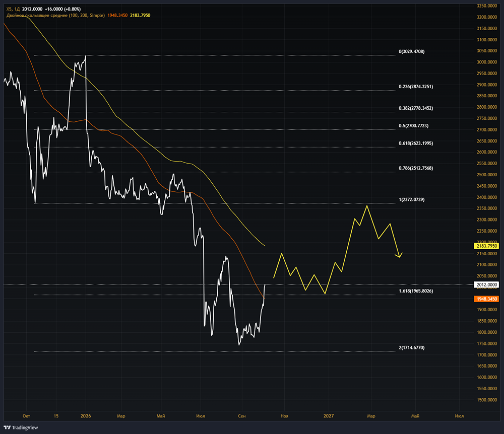Select the 2(1714.6770) Fibonacci level label
Viewport: 504px width, 434px height.
point(411,347)
